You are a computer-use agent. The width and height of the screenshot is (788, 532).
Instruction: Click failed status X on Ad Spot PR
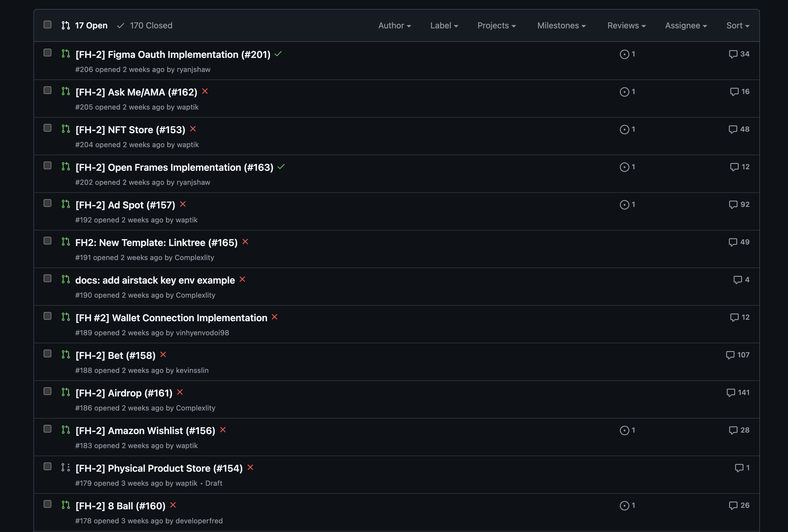coord(183,204)
